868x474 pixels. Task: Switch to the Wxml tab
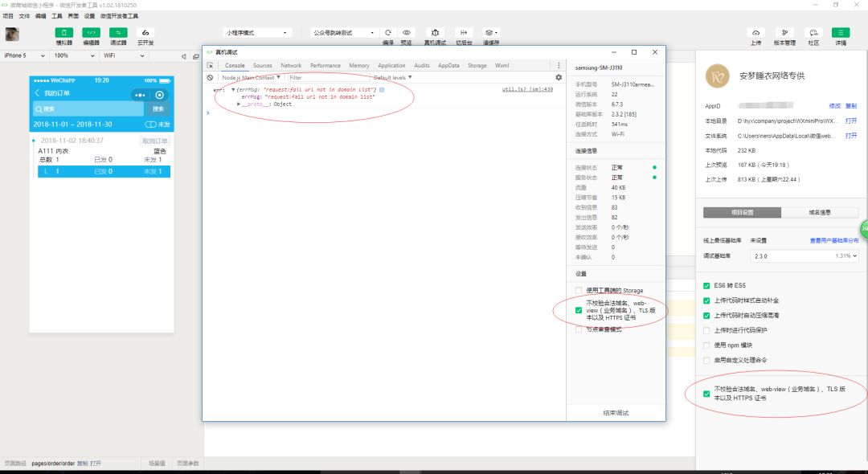(x=502, y=65)
